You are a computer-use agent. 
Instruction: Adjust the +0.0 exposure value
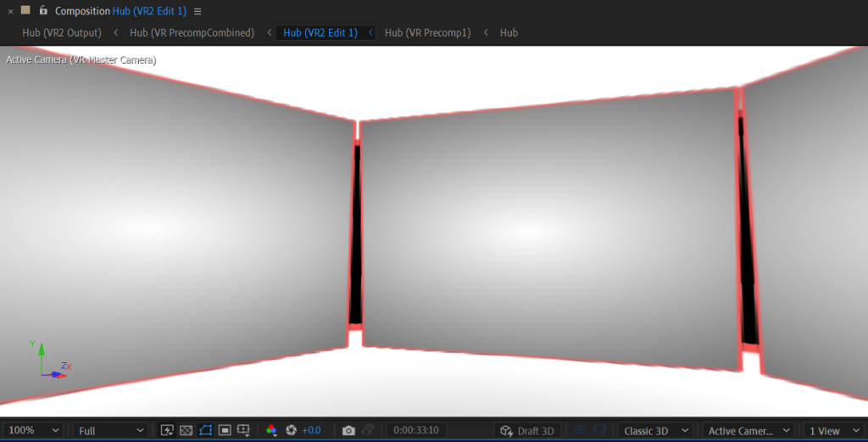point(312,430)
